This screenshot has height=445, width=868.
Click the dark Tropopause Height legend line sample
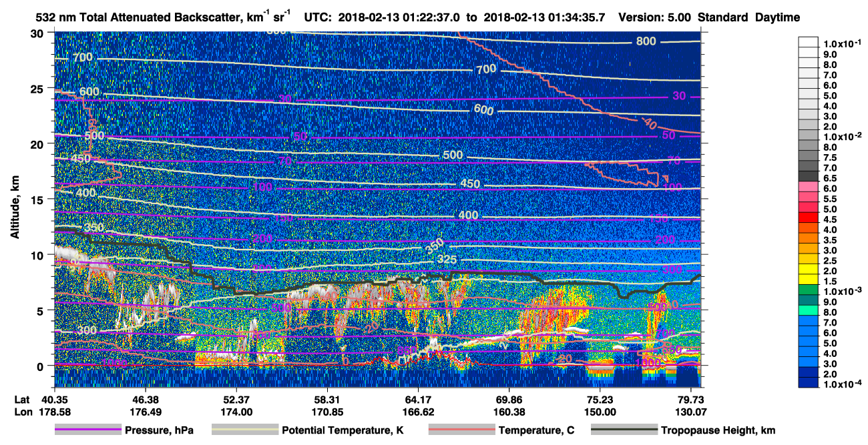point(624,430)
